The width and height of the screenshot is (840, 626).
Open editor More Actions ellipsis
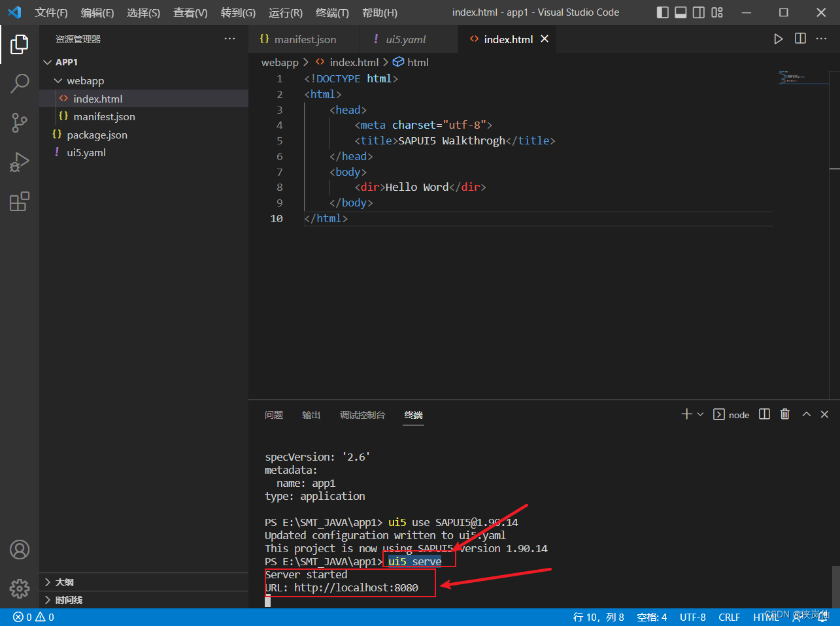pyautogui.click(x=822, y=39)
